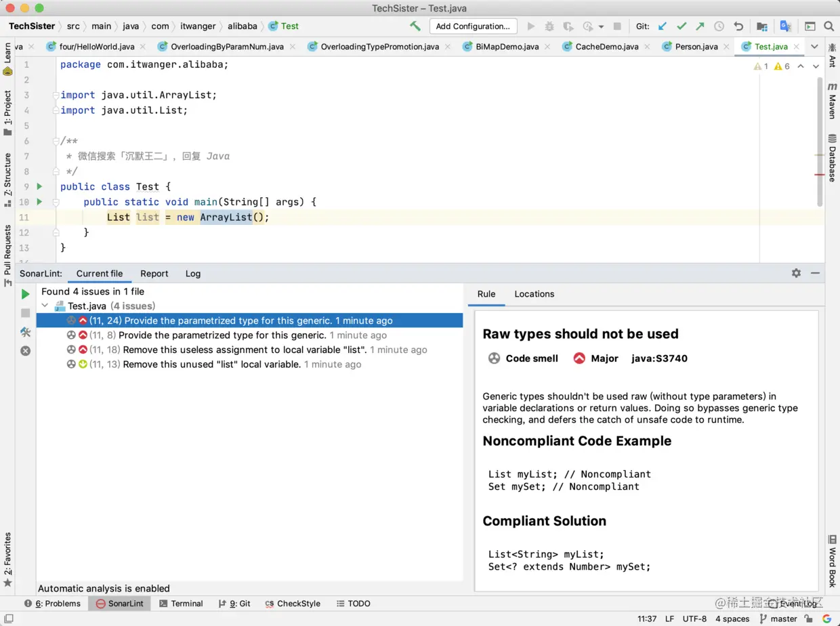Switch to the Person.java editor tab
840x626 pixels.
(x=696, y=47)
